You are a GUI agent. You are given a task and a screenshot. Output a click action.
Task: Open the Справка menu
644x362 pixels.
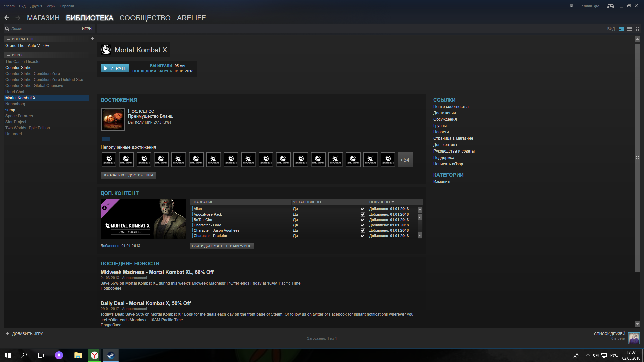coord(67,6)
